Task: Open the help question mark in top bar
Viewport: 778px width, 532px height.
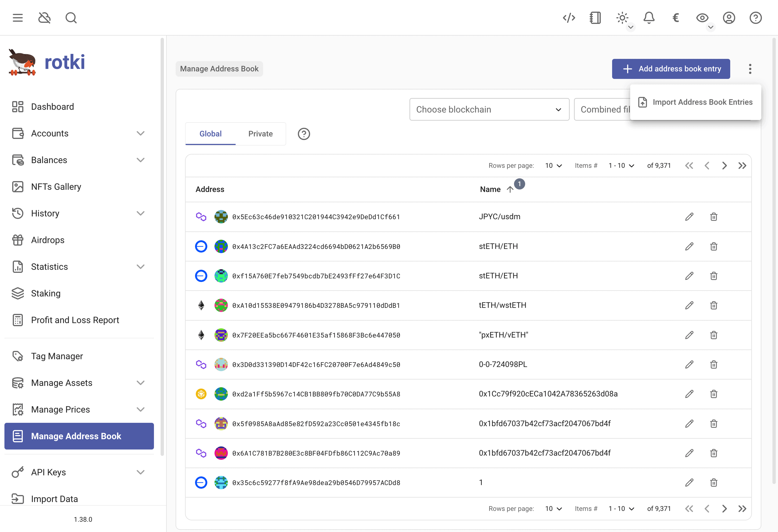Action: click(755, 18)
